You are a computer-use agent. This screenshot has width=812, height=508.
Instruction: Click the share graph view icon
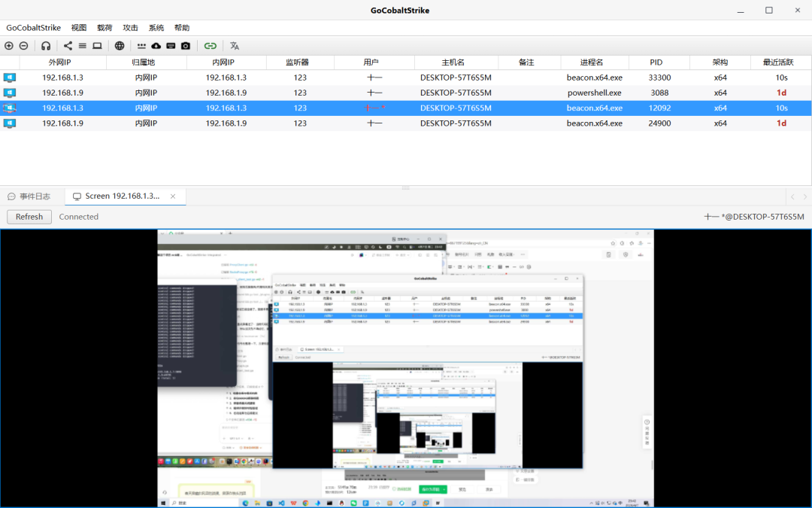click(x=68, y=46)
